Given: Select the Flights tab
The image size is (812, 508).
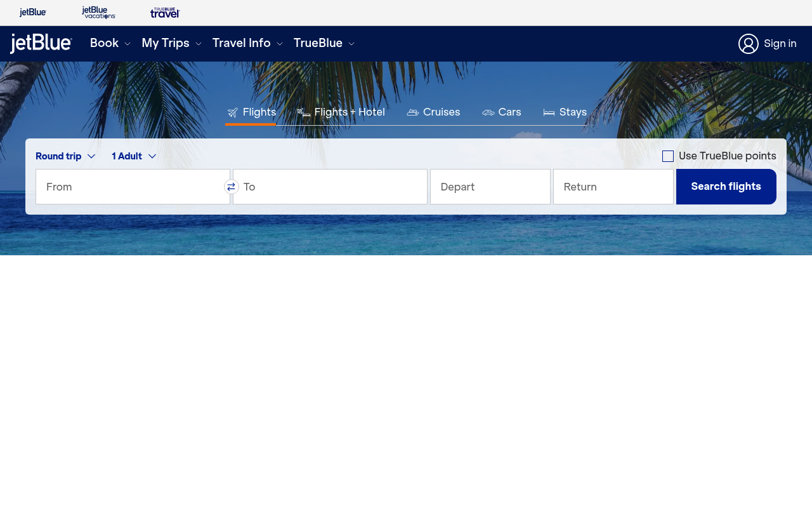Looking at the screenshot, I should point(251,112).
